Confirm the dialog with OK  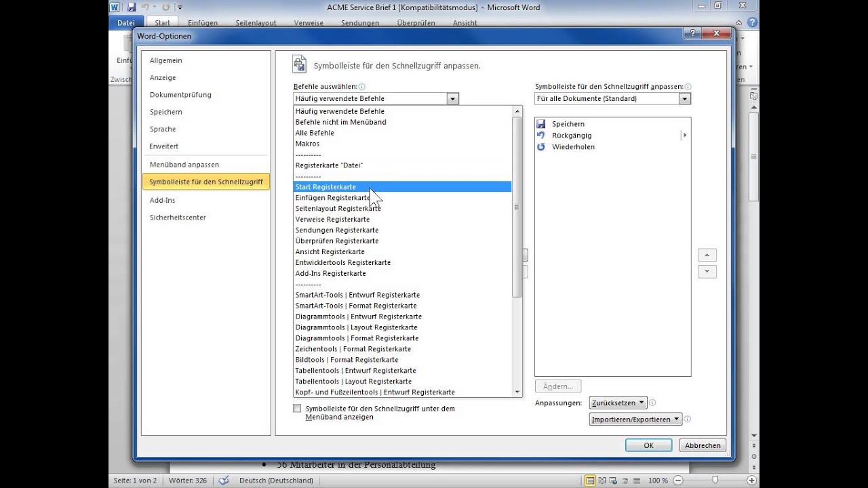point(648,445)
